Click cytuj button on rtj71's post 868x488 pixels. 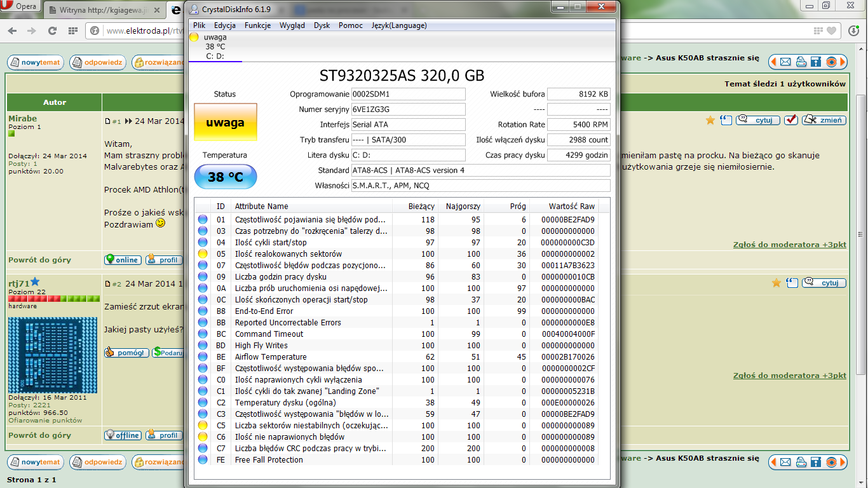click(x=824, y=283)
